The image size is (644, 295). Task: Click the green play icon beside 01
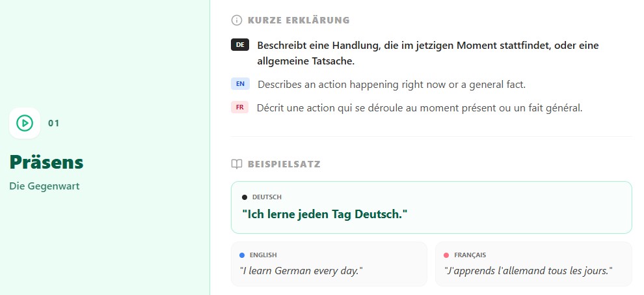pos(25,122)
